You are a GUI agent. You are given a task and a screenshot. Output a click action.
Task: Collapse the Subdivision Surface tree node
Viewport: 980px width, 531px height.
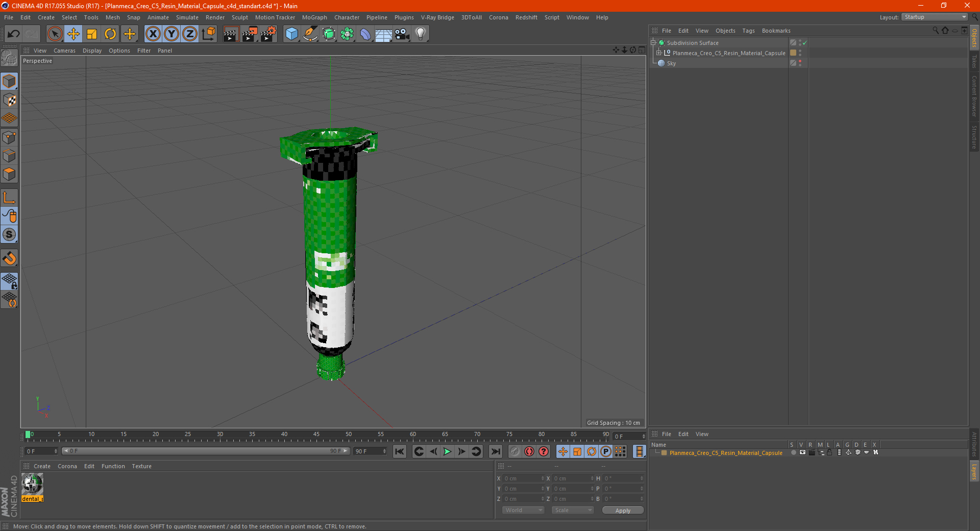click(x=653, y=43)
